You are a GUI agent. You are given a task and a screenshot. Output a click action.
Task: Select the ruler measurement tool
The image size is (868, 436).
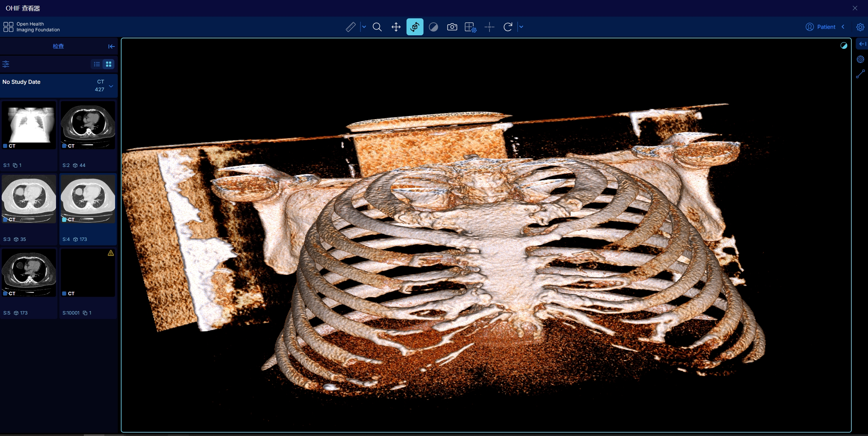pos(351,27)
